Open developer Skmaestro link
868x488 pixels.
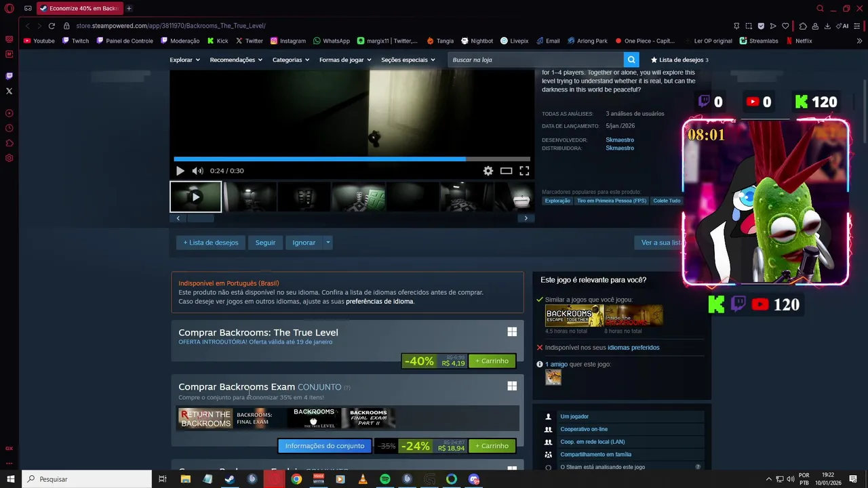pos(620,140)
